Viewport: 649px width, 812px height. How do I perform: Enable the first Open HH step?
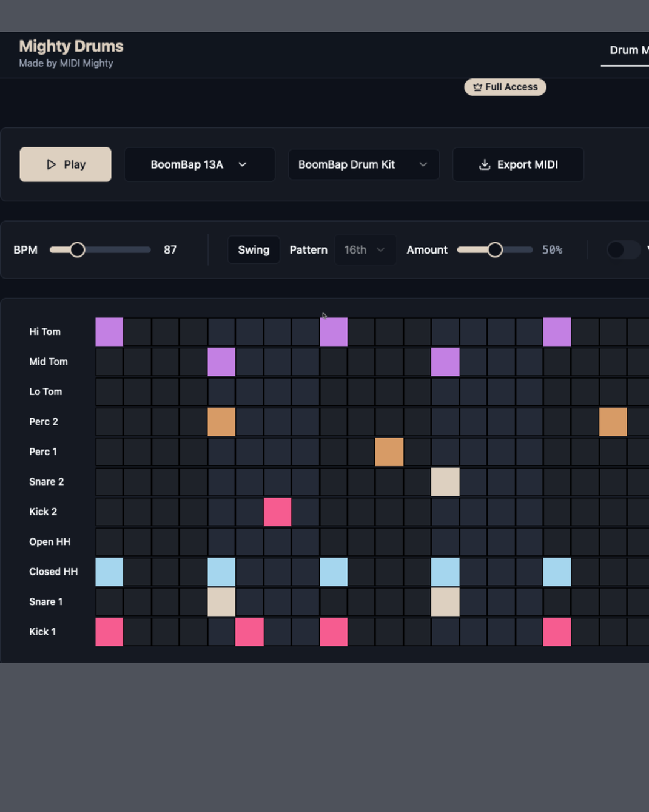[x=109, y=542]
